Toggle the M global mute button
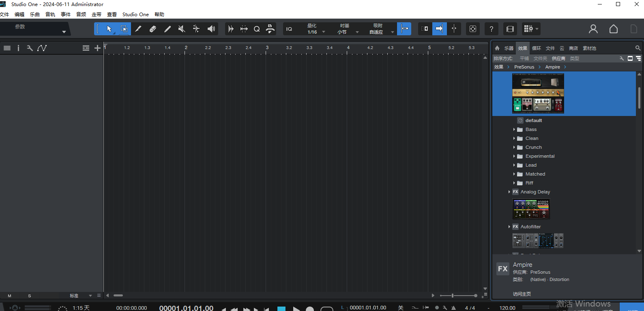 [10, 296]
